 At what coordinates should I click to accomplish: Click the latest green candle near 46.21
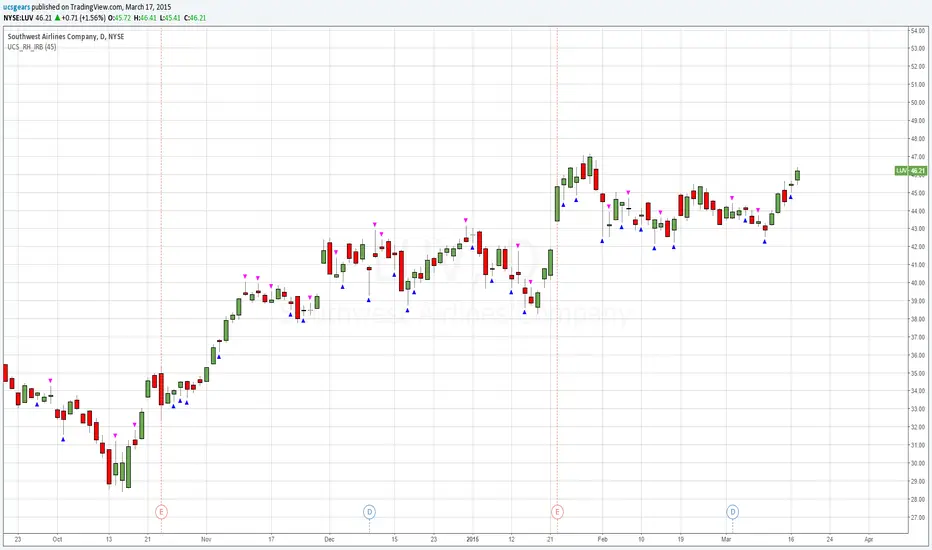coord(797,175)
